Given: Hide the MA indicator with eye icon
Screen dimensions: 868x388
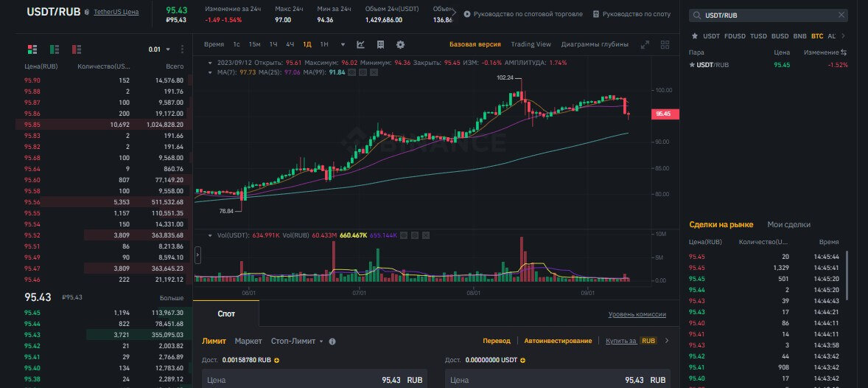Looking at the screenshot, I should coord(352,72).
